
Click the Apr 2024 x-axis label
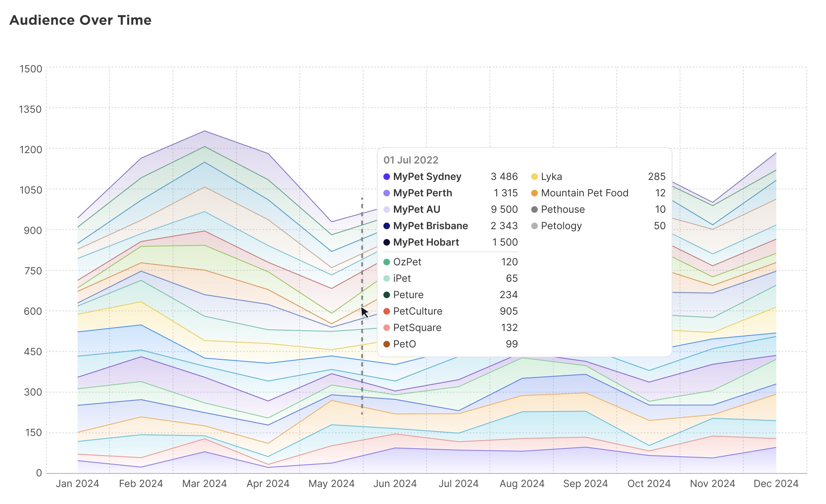coord(268,484)
